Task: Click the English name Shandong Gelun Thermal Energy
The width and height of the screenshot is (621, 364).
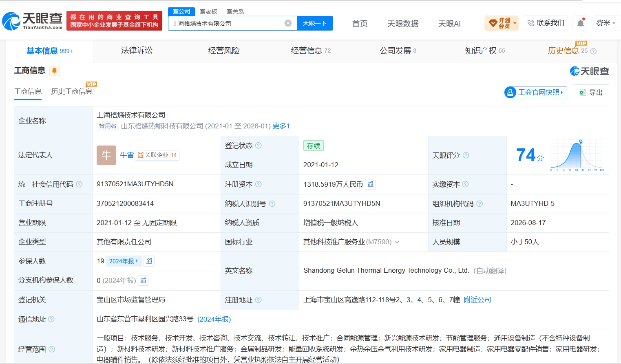Action: pyautogui.click(x=386, y=271)
